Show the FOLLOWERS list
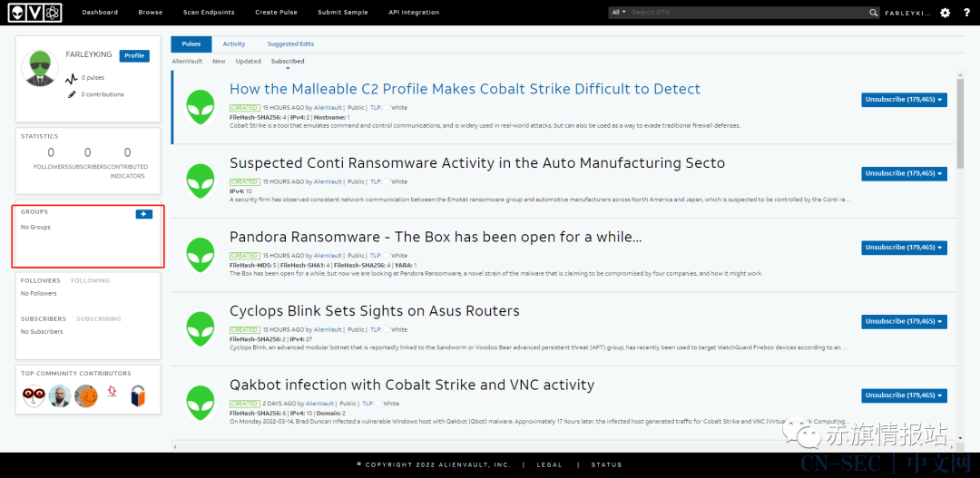The image size is (980, 478). pyautogui.click(x=41, y=280)
